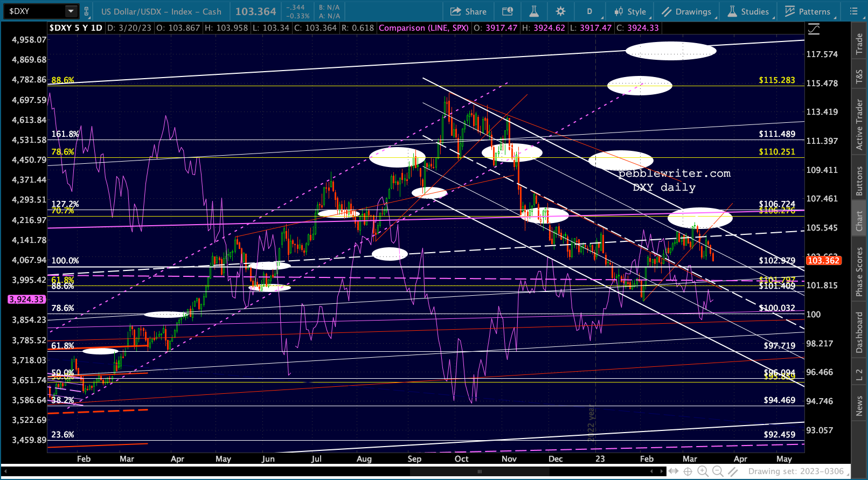Click the zoom out magnifier icon

718,471
